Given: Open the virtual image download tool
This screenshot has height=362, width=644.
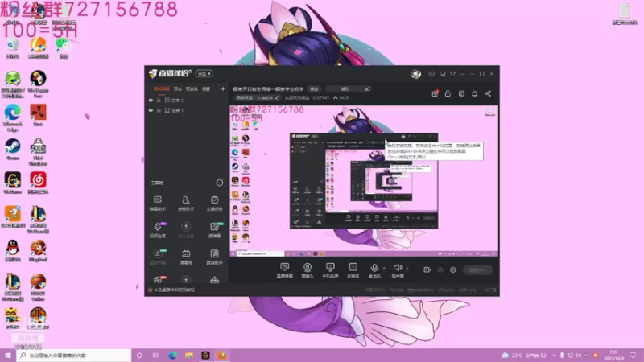Looking at the screenshot, I should (157, 257).
